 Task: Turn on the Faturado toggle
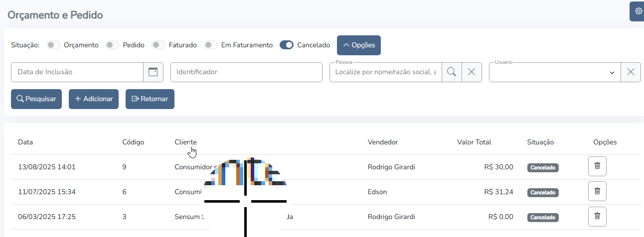point(159,45)
